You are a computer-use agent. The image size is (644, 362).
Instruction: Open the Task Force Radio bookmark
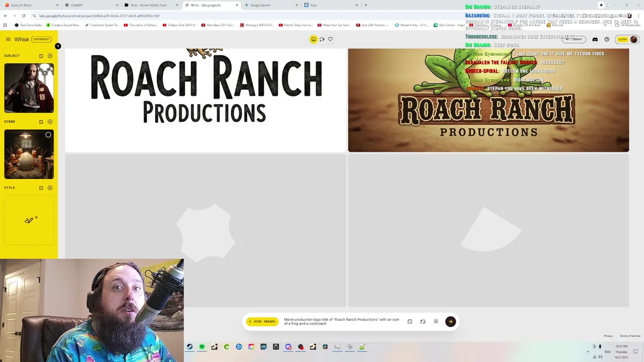click(x=28, y=25)
